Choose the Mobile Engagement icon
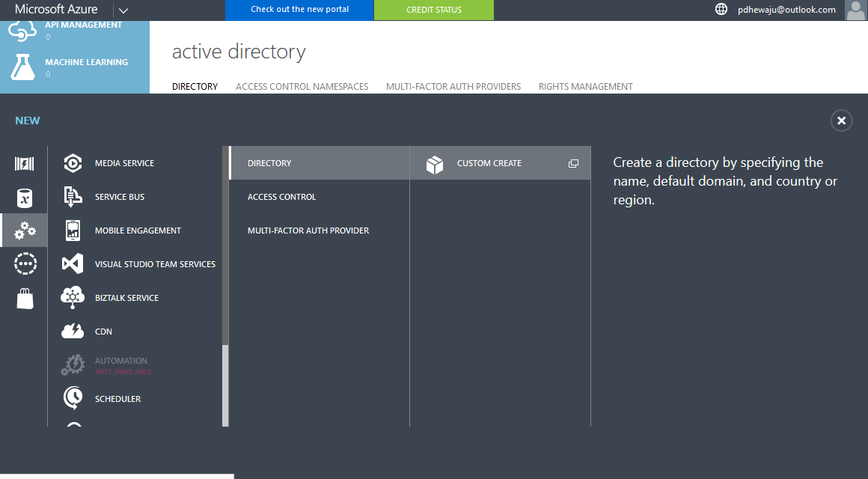Viewport: 868px width, 479px height. click(x=73, y=231)
